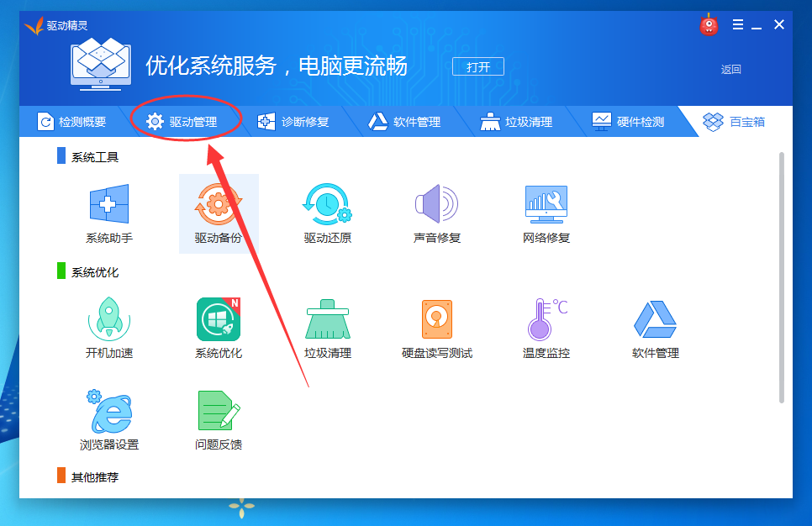Open 垃圾清理 broom icon in toolbox

327,328
